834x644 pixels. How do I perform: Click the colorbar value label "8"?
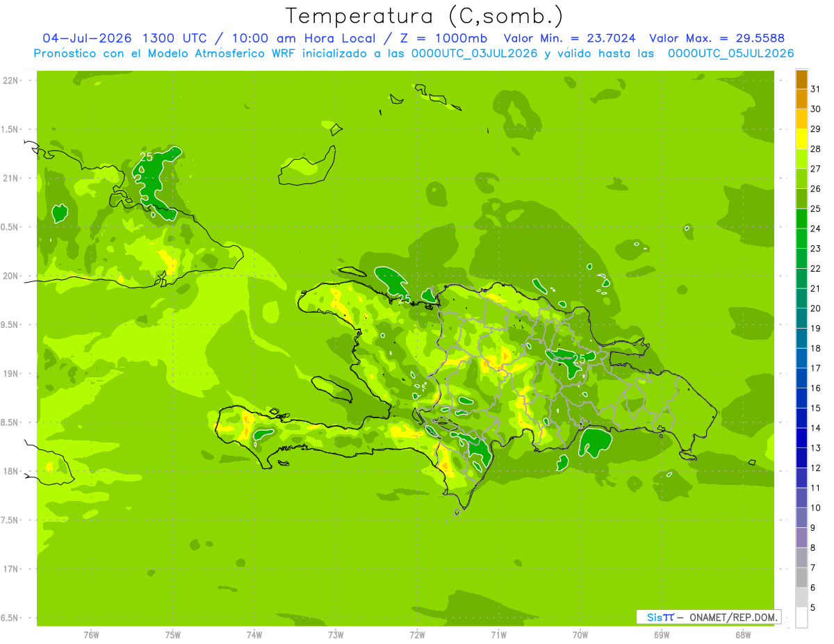pyautogui.click(x=813, y=548)
